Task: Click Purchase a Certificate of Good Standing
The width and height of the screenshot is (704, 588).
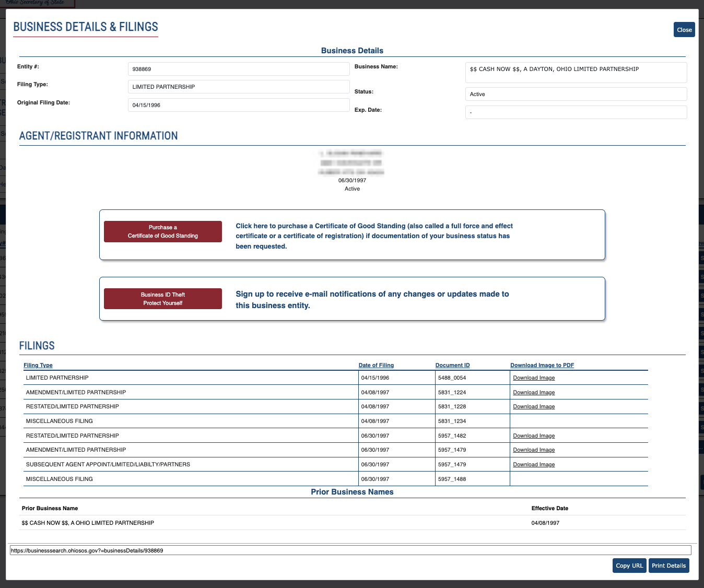Action: (163, 232)
